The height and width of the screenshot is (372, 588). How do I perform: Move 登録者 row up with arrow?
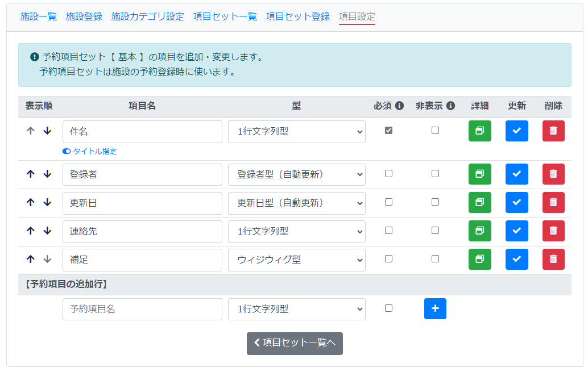pyautogui.click(x=31, y=174)
